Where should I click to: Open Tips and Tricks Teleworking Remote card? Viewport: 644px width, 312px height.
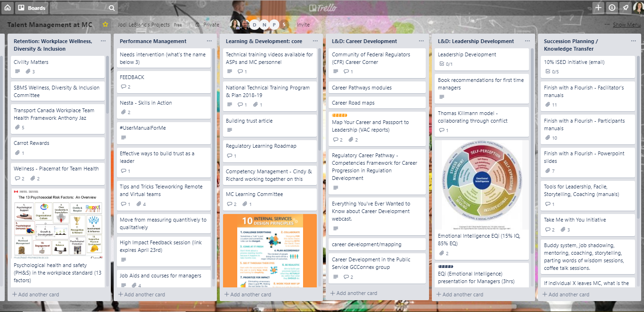pyautogui.click(x=164, y=195)
